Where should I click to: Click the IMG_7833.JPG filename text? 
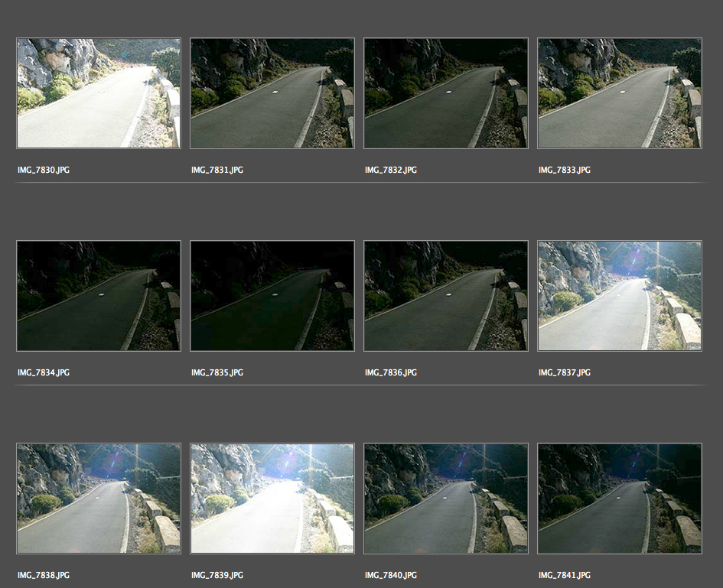565,170
